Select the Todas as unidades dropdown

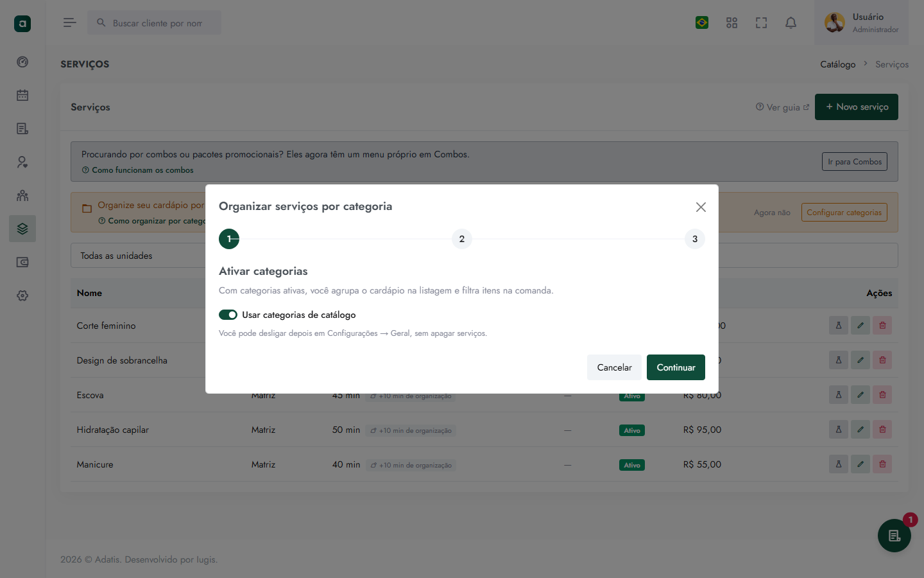484,256
